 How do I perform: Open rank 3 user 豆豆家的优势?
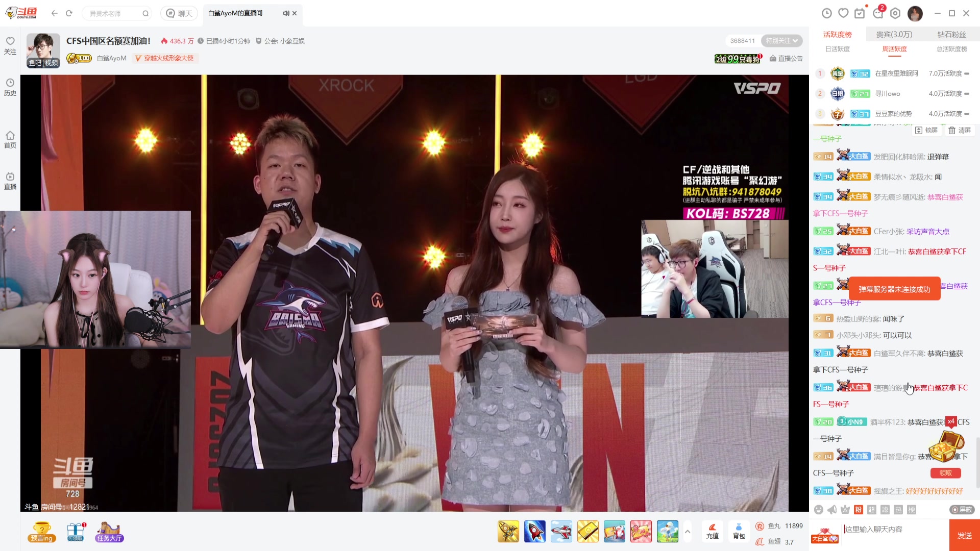[x=893, y=114]
